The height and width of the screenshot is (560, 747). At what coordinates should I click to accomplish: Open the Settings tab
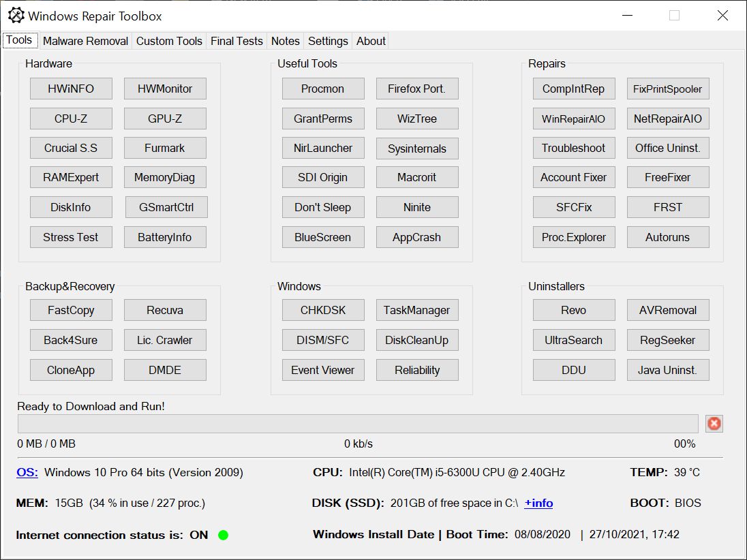[x=328, y=41]
